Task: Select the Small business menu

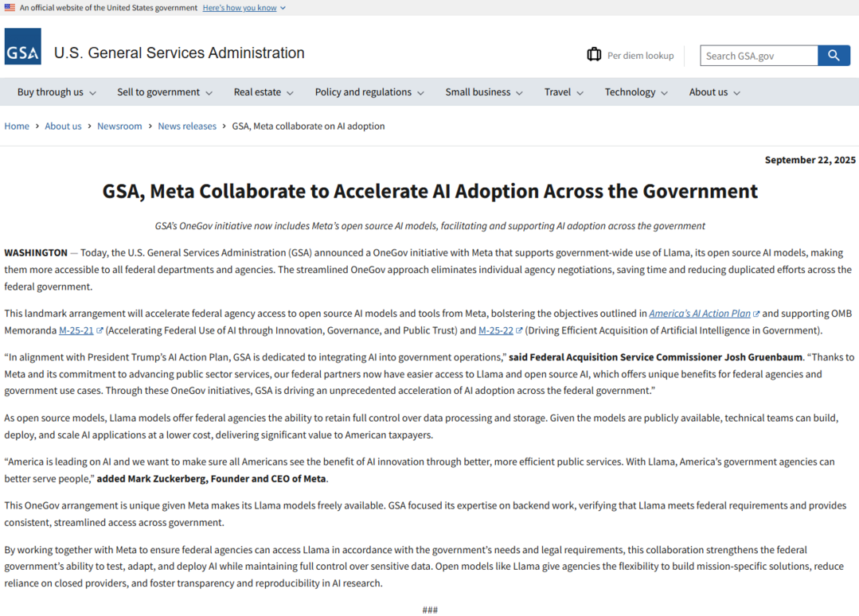Action: [x=484, y=92]
